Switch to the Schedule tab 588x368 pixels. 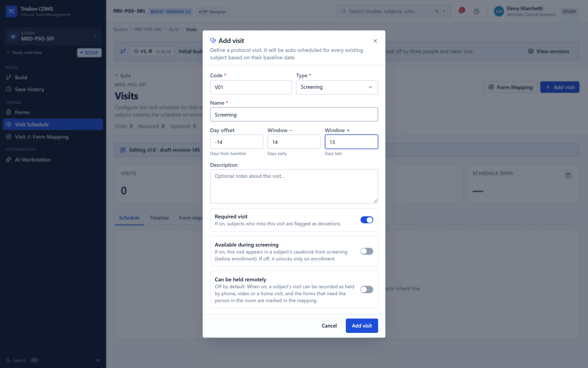(x=129, y=218)
